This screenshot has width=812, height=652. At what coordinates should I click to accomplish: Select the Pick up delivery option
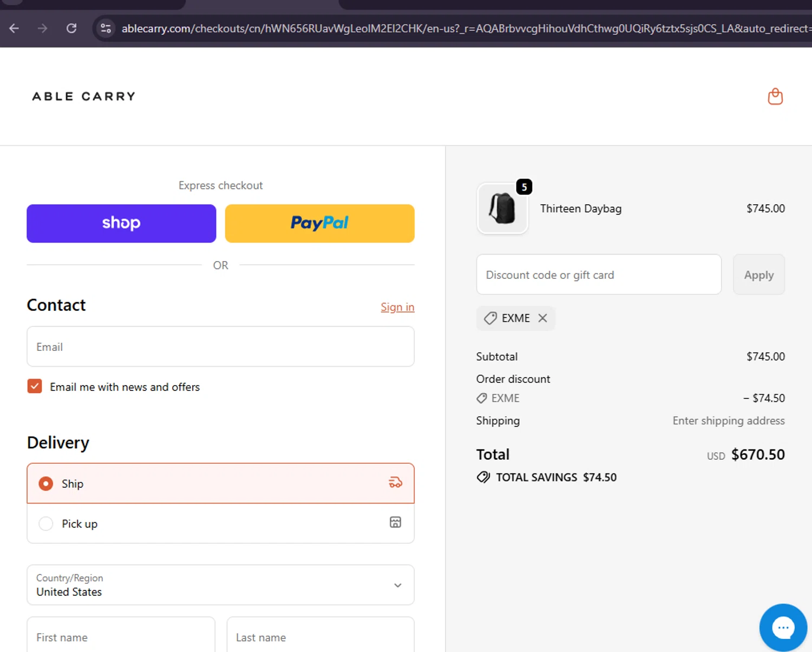(x=46, y=524)
